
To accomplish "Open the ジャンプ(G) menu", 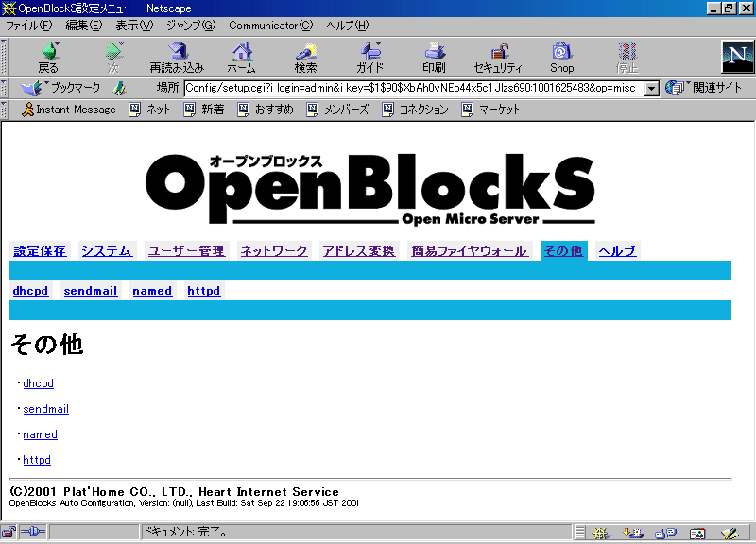I will click(192, 25).
